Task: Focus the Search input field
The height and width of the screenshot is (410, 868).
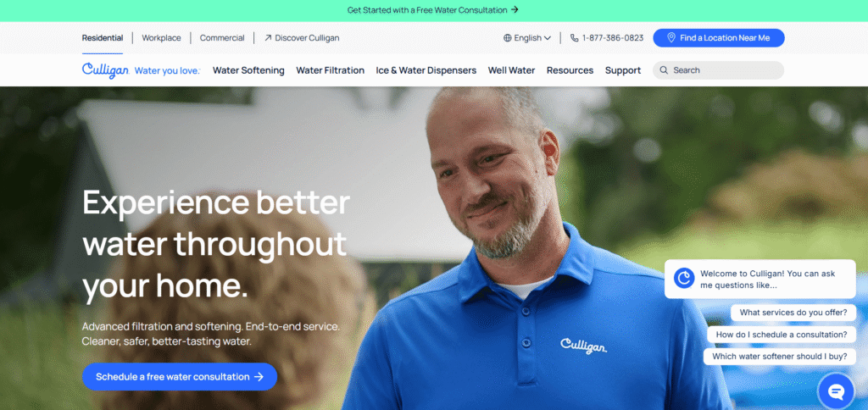Action: [719, 70]
